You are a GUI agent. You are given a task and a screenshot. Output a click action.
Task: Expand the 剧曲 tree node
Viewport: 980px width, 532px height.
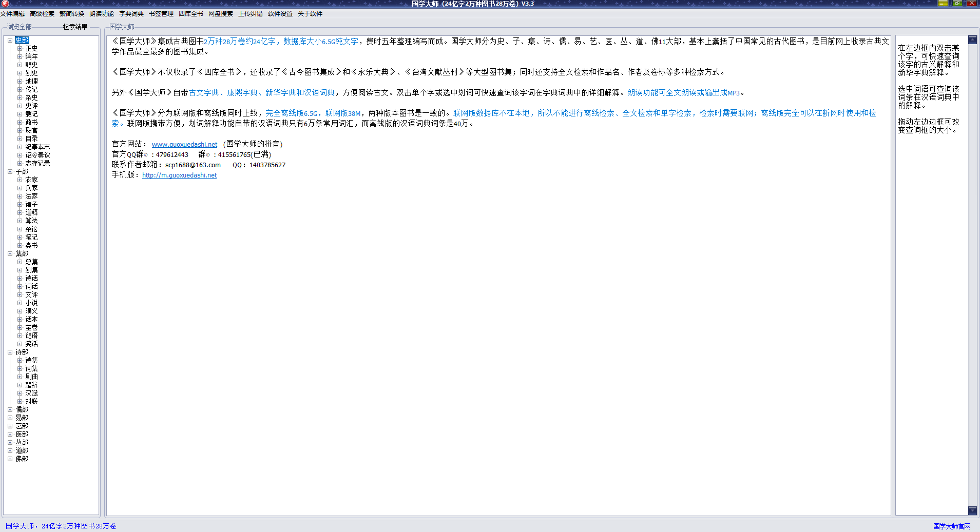20,377
